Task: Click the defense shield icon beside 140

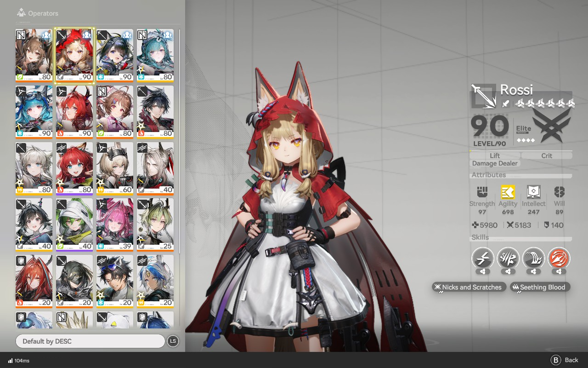Action: click(x=546, y=225)
